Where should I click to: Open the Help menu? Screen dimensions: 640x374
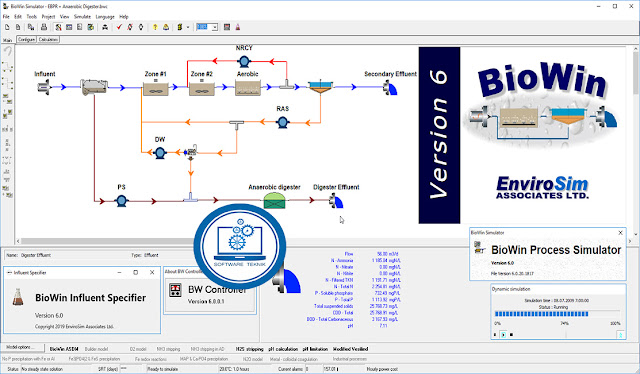[x=124, y=17]
